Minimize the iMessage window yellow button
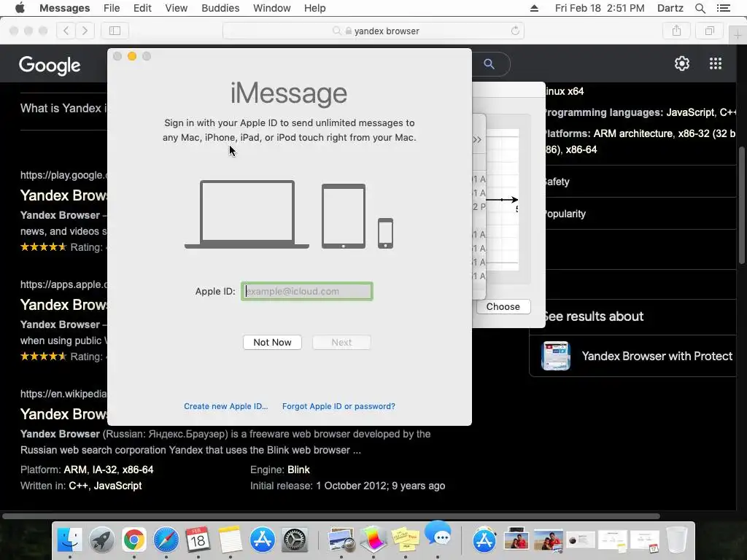The height and width of the screenshot is (560, 747). [132, 56]
